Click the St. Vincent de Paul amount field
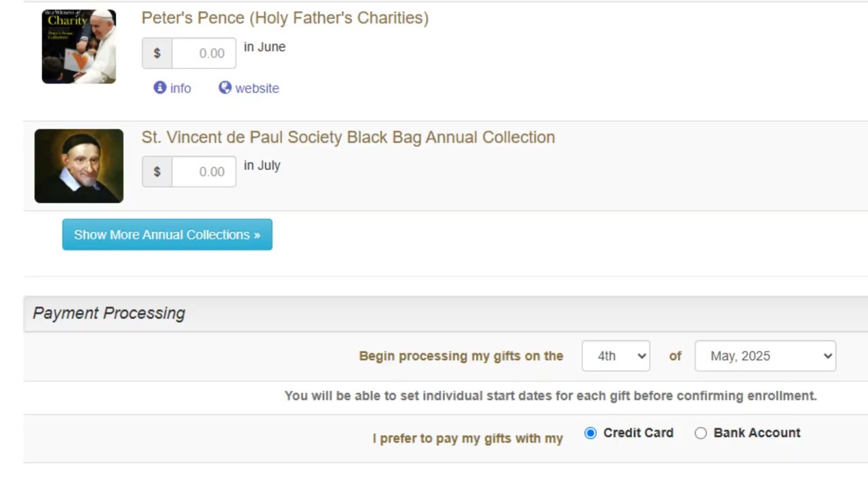The height and width of the screenshot is (488, 868). click(x=203, y=172)
